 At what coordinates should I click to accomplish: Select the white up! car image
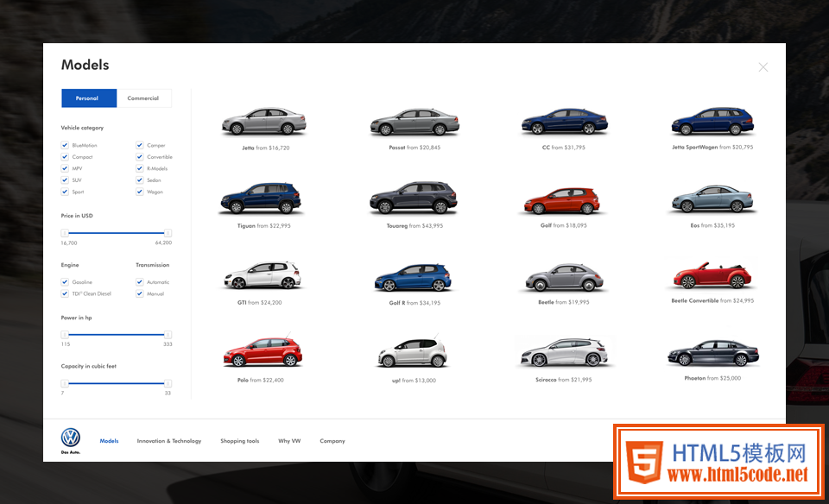point(413,352)
